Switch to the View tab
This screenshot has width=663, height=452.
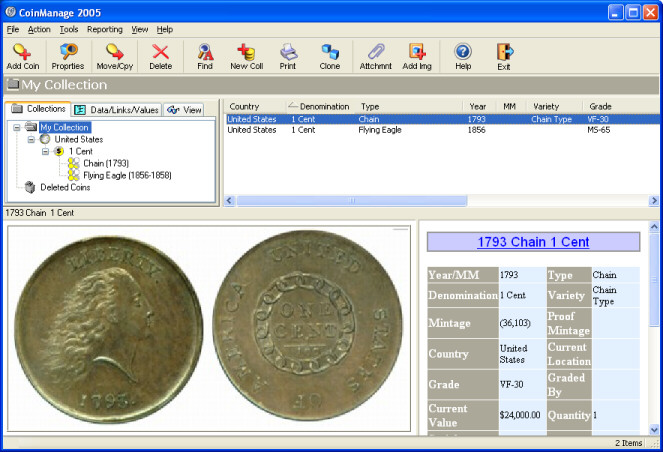[184, 110]
